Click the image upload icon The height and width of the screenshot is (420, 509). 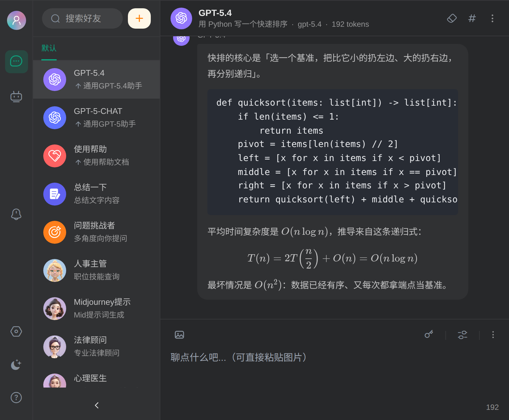pos(179,335)
